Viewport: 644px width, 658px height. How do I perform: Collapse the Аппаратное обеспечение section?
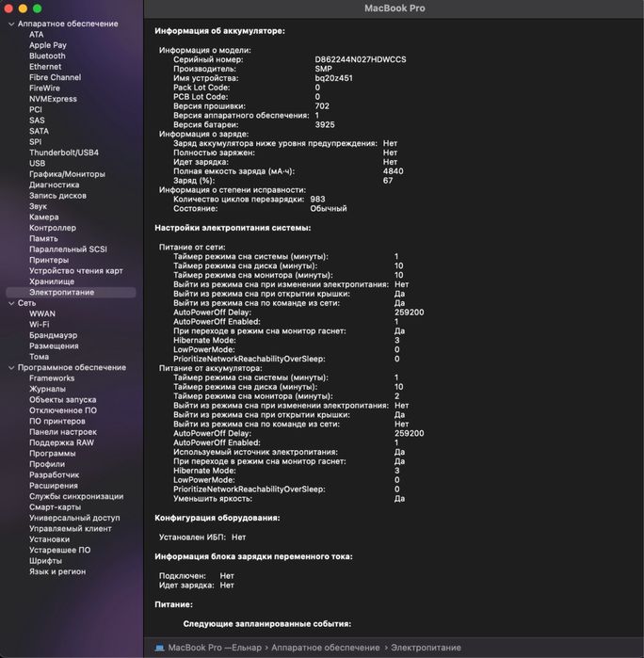(11, 24)
